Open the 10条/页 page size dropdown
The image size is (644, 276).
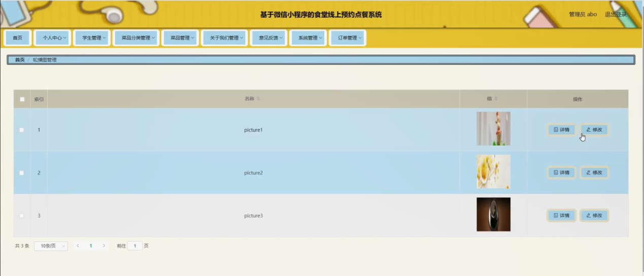(x=51, y=246)
